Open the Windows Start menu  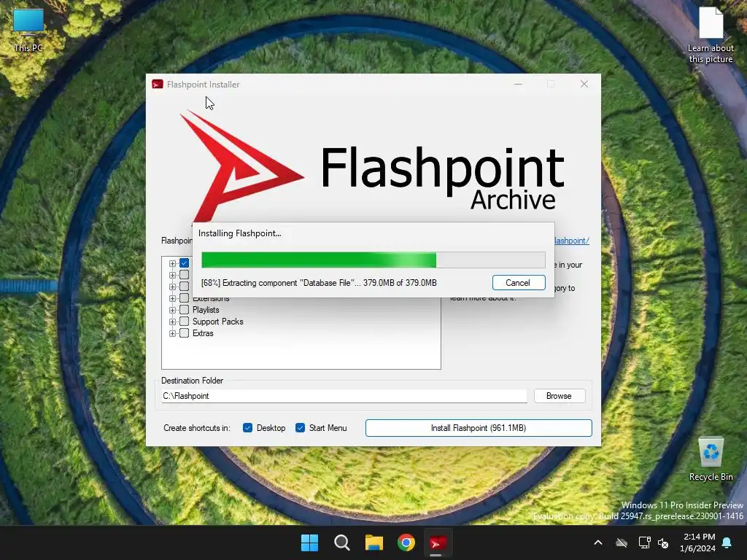(x=309, y=542)
